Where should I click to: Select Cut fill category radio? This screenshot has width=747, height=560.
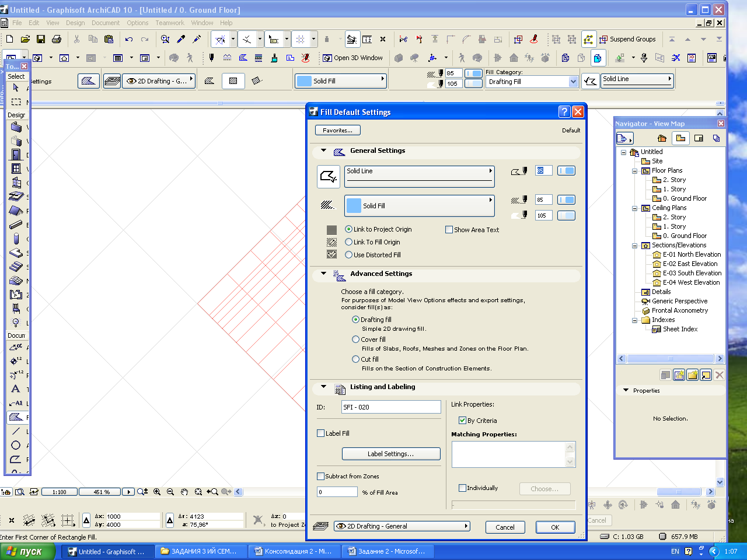tap(355, 359)
